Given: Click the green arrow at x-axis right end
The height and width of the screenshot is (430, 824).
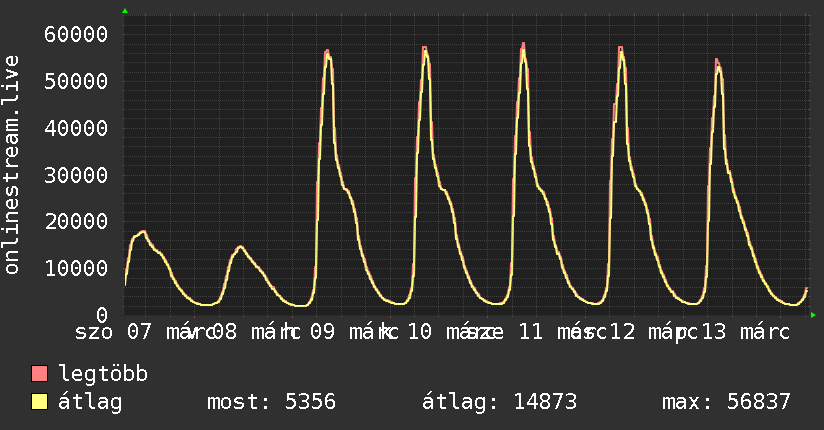Looking at the screenshot, I should (814, 315).
